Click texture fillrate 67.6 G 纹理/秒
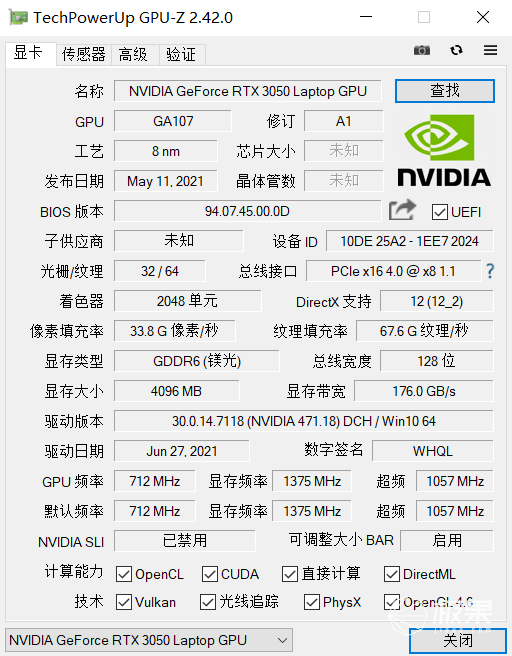 (x=425, y=331)
